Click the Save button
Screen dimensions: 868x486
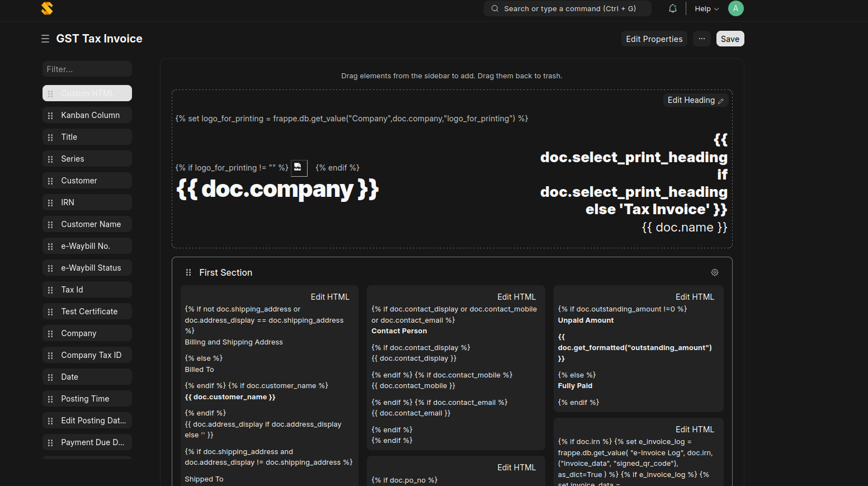coord(730,39)
